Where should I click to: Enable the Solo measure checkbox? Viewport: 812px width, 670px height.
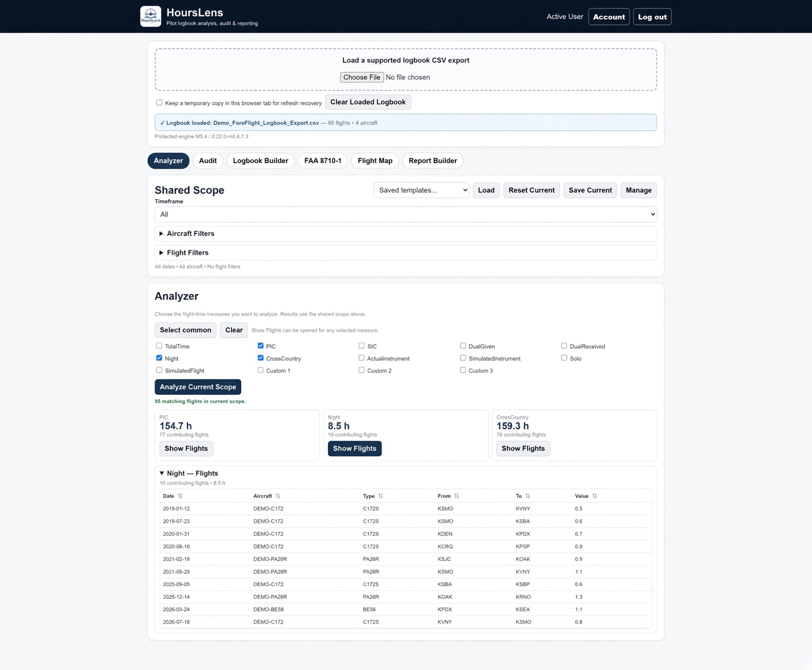564,358
